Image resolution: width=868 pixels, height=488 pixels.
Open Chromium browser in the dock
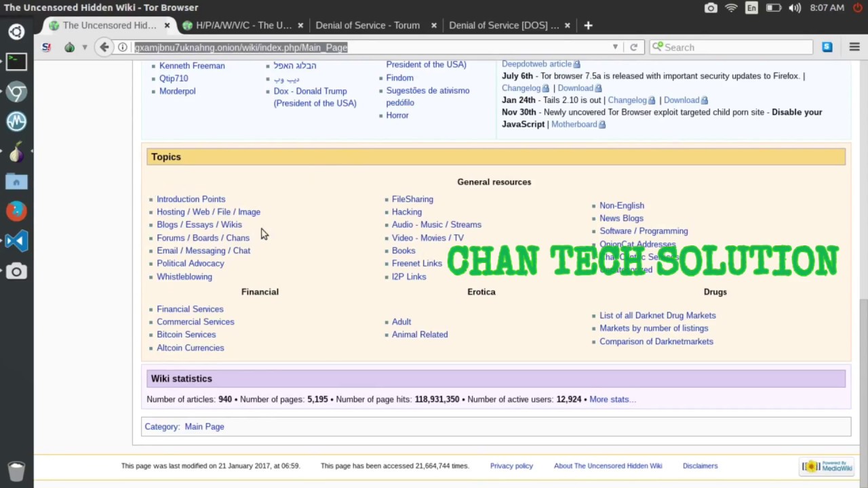[16, 91]
